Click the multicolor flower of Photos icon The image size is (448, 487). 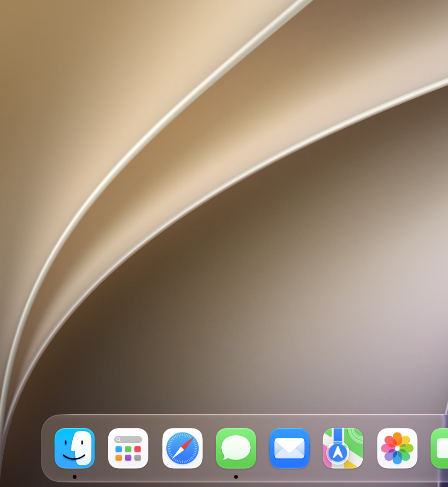click(397, 448)
